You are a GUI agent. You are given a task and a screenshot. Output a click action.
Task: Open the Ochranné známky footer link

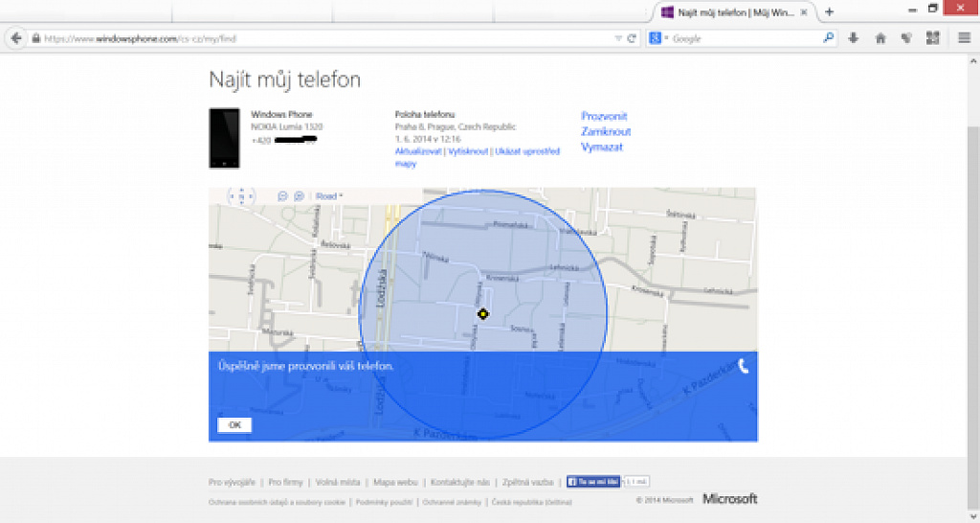(x=452, y=502)
